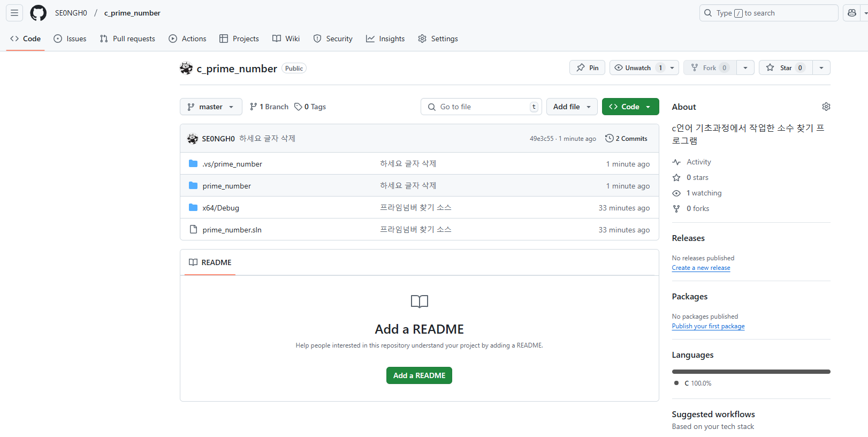The image size is (868, 437).
Task: Open x64/Debug folder name
Action: click(x=220, y=208)
